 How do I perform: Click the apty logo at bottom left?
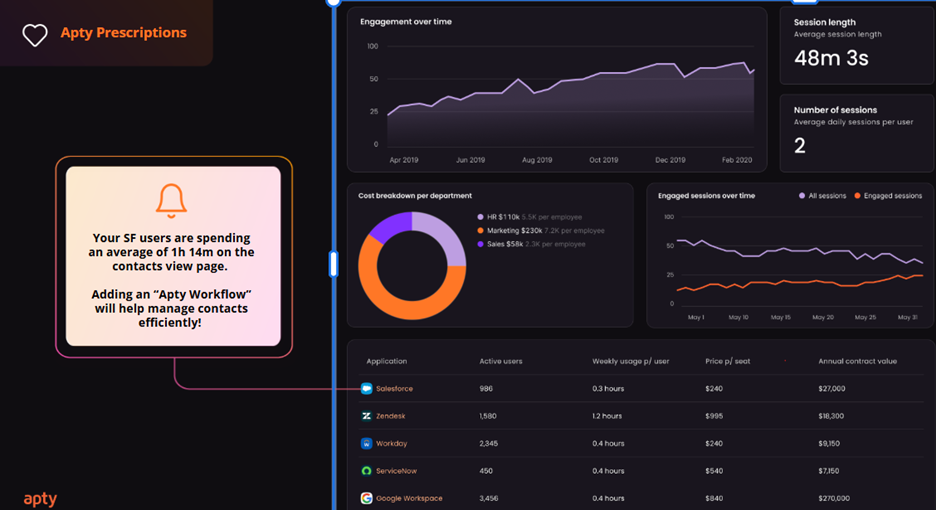point(39,497)
